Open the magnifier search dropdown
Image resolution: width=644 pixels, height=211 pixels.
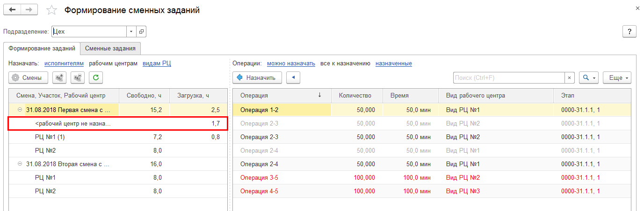[589, 77]
